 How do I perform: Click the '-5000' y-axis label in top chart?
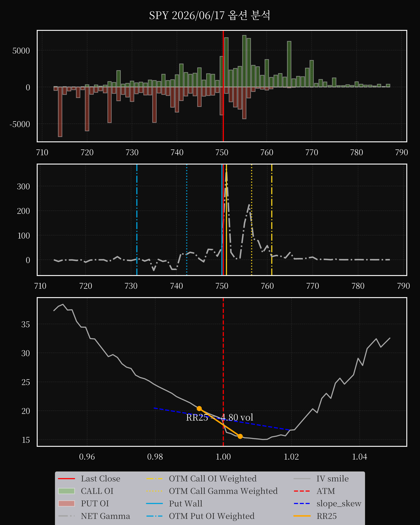pyautogui.click(x=20, y=124)
